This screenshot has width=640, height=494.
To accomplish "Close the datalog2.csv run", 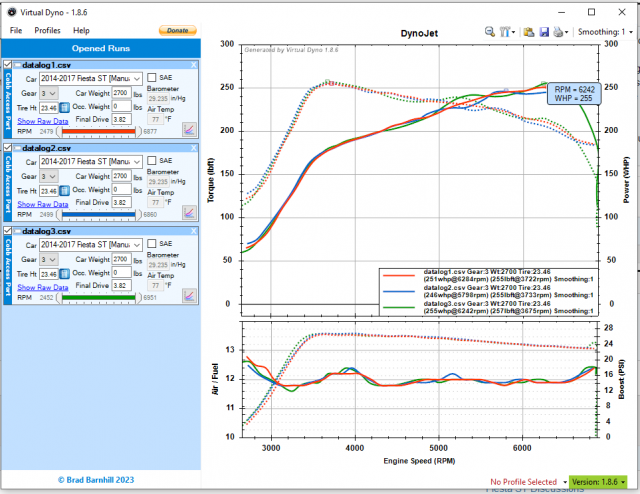I will (x=193, y=148).
